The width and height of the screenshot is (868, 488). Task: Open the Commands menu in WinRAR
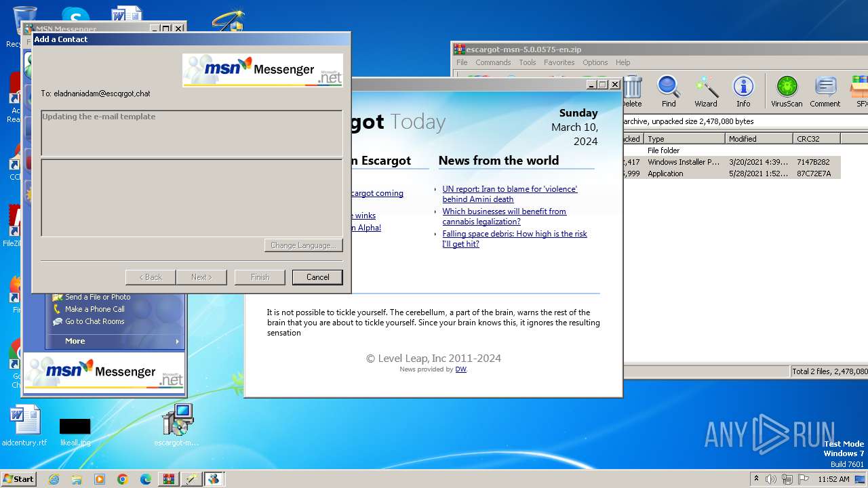tap(493, 62)
